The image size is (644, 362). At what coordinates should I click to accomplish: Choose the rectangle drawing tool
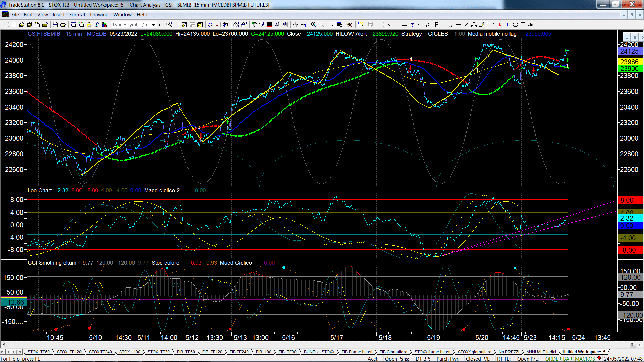[x=523, y=25]
